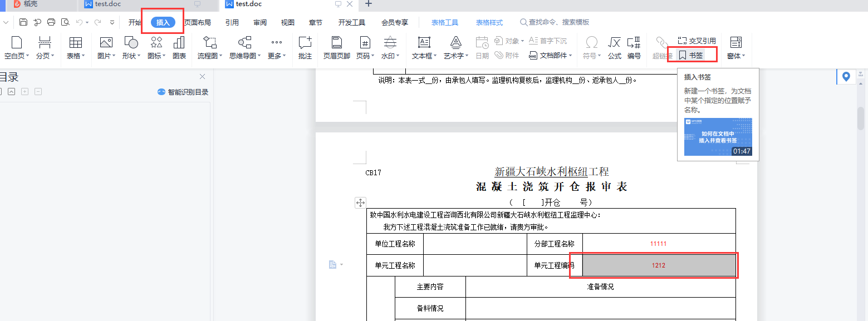Viewport: 868px width, 321px height.
Task: Click the table move handle icon
Action: (360, 203)
